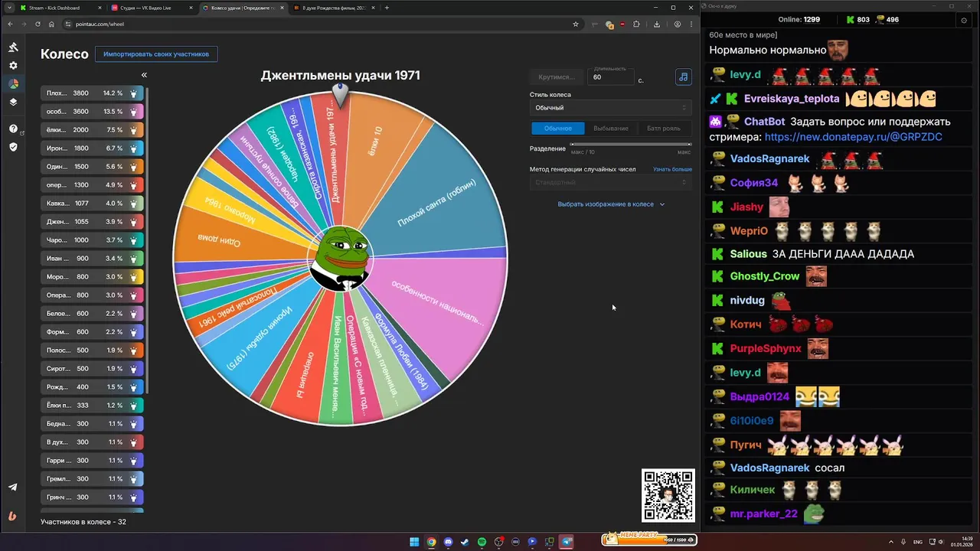This screenshot has height=551, width=980.
Task: Open a new browser tab
Action: [387, 8]
